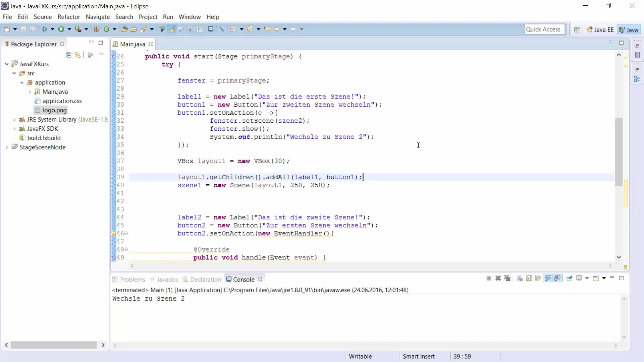Click the Open Type icon
Viewport: 644px width, 362px height.
pyautogui.click(x=124, y=29)
